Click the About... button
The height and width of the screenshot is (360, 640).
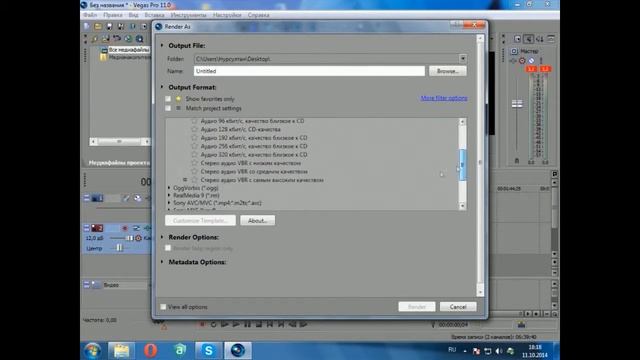pyautogui.click(x=258, y=220)
